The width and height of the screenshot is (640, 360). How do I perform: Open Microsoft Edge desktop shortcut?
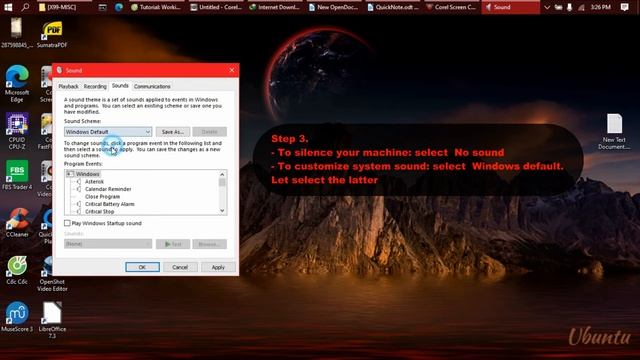pos(17,84)
